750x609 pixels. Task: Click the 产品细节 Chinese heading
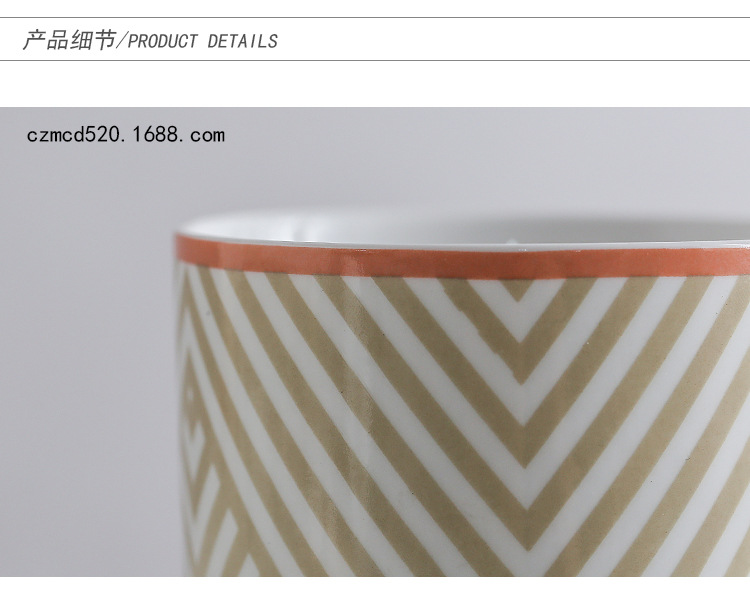[x=69, y=40]
